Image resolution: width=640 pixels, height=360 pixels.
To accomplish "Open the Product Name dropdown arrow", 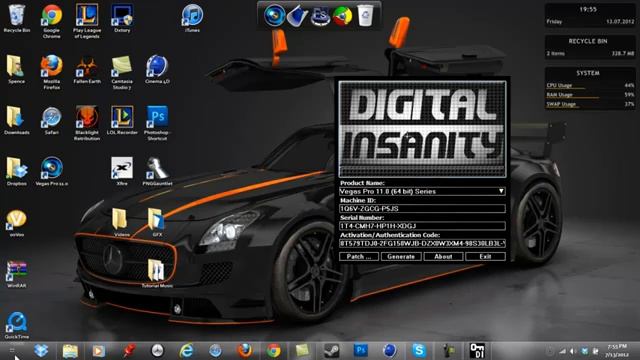I will 501,191.
